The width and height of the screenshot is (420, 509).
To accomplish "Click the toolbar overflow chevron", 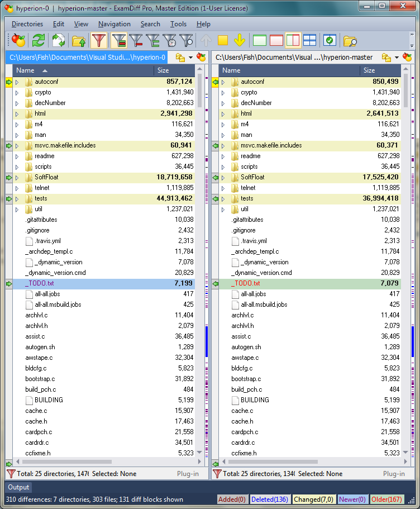I will point(412,35).
